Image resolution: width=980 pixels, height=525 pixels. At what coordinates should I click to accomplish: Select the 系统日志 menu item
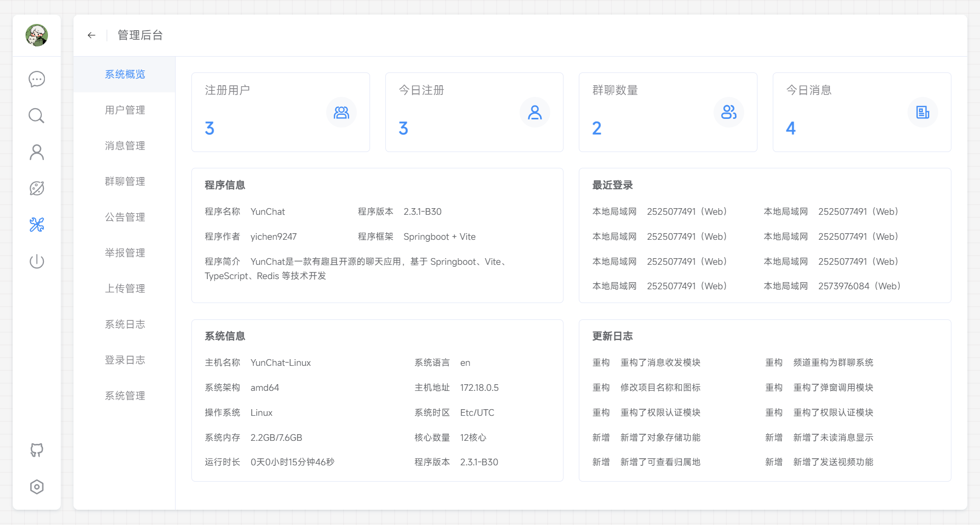125,324
